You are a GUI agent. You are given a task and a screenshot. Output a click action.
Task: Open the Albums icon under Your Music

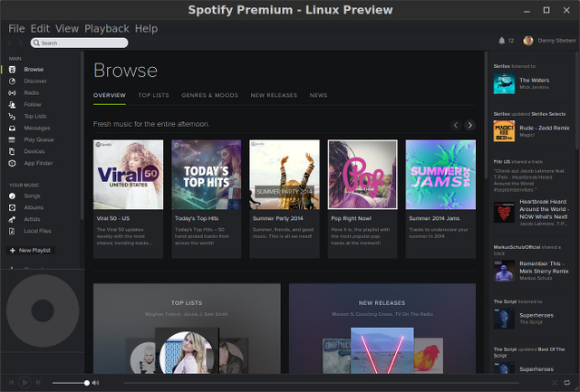[x=12, y=207]
